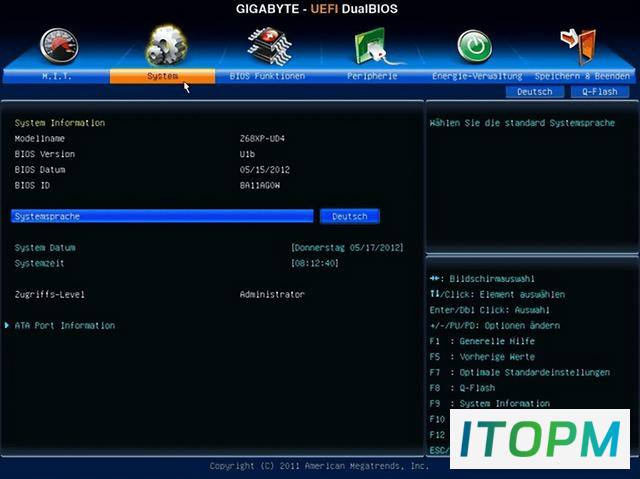Click the F1 Generelle Hilfe line

(482, 341)
